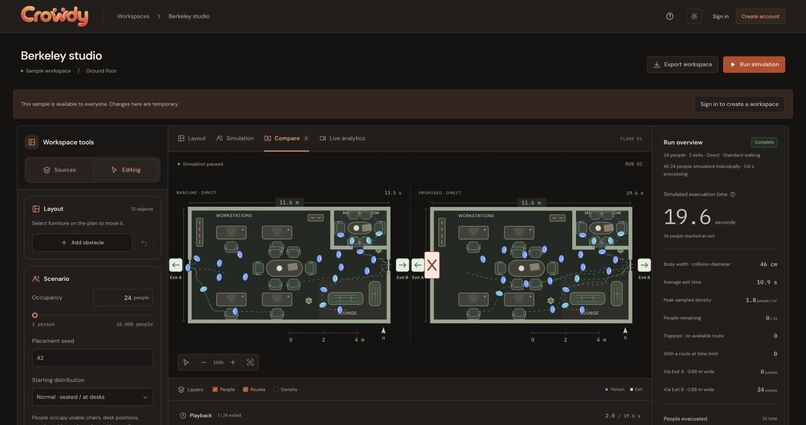806x425 pixels.
Task: Select the lounge sofa in baseline plan
Action: click(345, 298)
